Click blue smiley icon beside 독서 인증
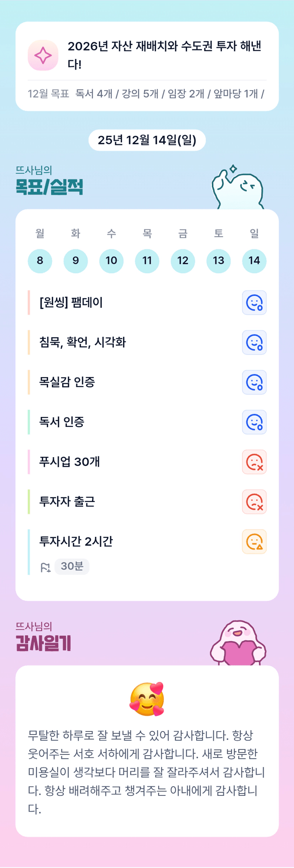This screenshot has height=868, width=294. (254, 422)
